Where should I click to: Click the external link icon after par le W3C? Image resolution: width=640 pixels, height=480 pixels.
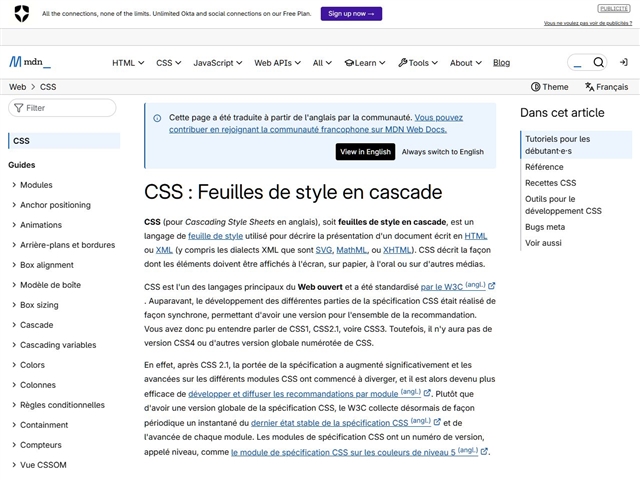(x=492, y=286)
